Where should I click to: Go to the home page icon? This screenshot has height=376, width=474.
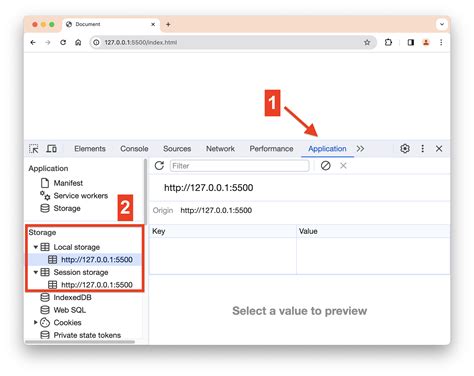(78, 42)
